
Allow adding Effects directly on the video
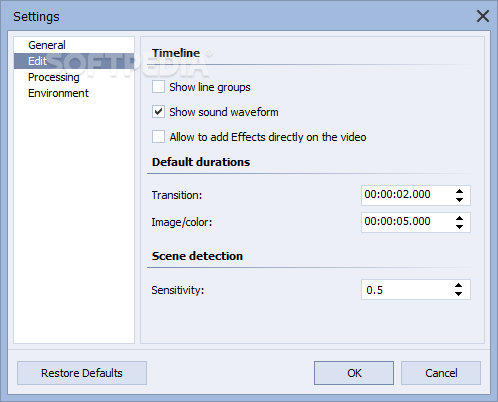point(158,137)
